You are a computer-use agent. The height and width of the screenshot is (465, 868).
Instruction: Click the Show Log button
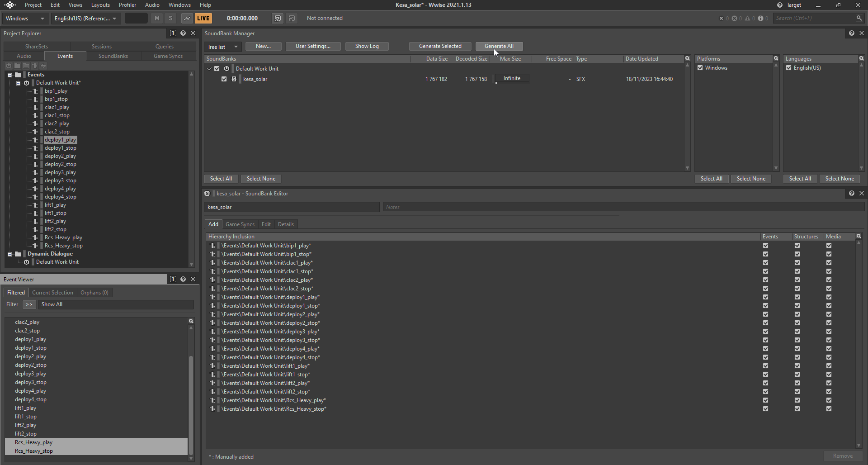(x=367, y=46)
